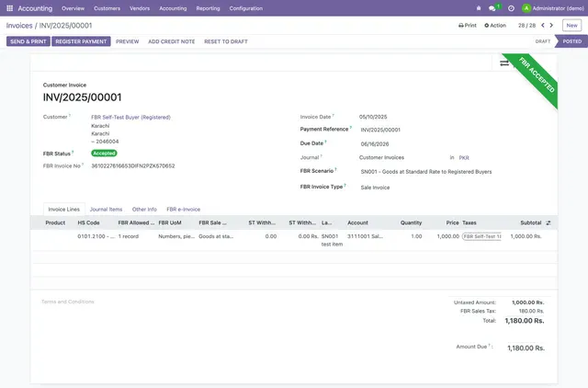Go to previous record arrow

pyautogui.click(x=543, y=25)
